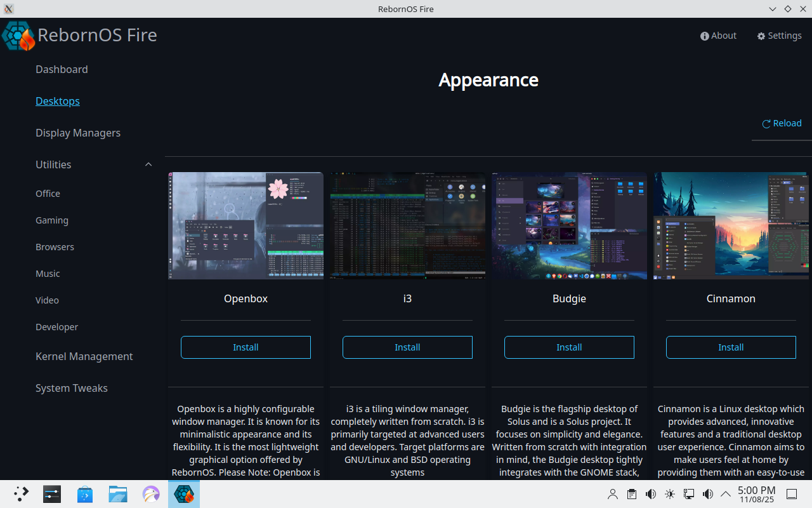Open the Gaming utilities page
Screen dimensions: 812x508
[52, 220]
